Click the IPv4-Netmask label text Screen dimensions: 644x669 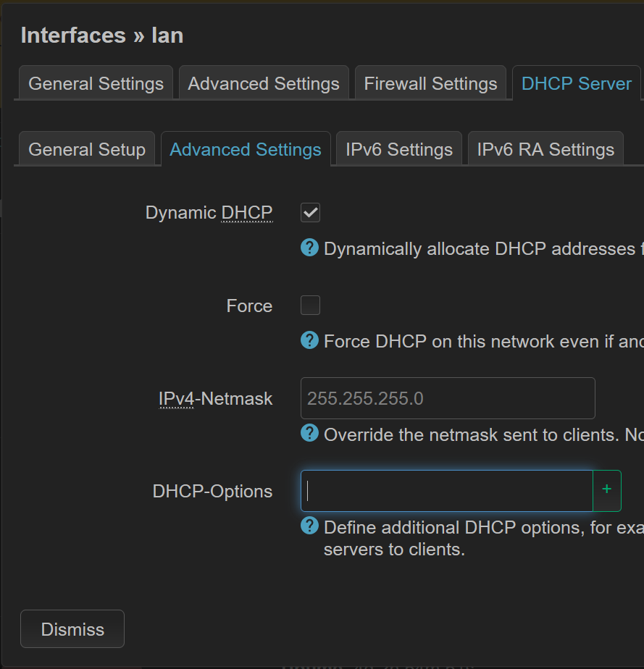click(x=215, y=398)
